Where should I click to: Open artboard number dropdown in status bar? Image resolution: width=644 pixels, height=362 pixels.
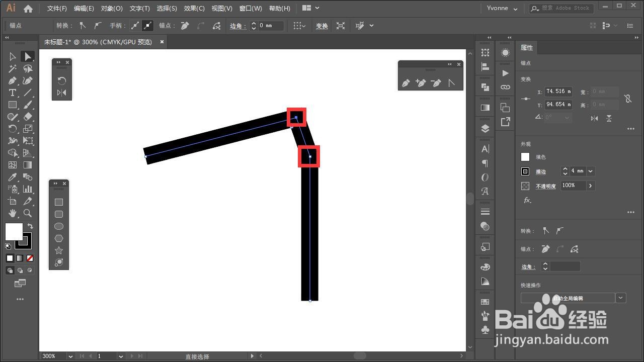coord(121,356)
